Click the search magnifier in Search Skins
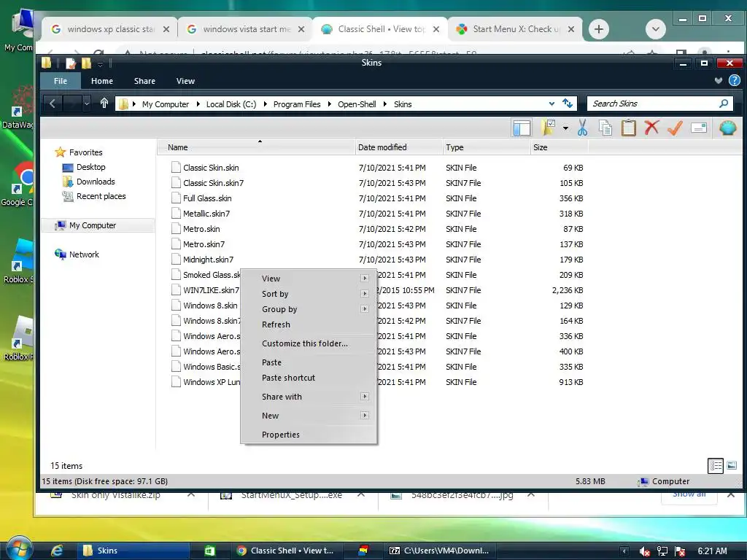Screen dimensions: 747x560 coord(724,104)
